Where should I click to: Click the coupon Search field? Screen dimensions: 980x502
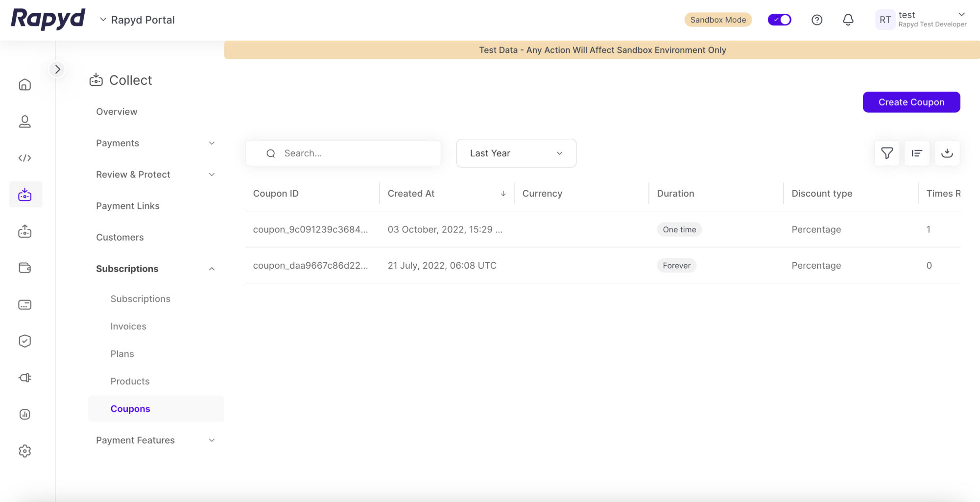click(353, 153)
